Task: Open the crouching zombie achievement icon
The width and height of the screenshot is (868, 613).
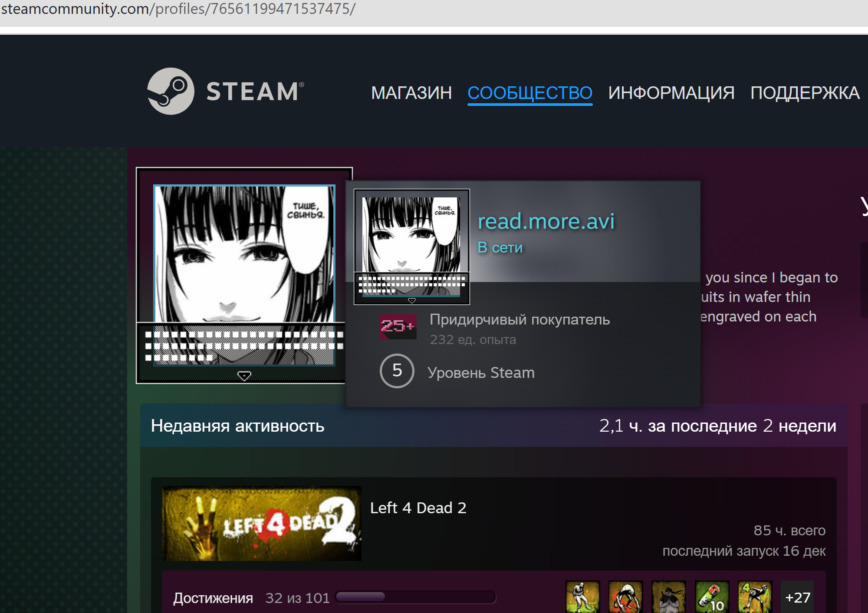Action: tap(625, 597)
